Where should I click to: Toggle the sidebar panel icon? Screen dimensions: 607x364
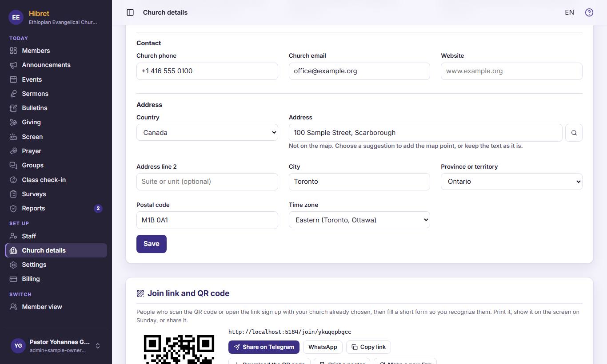(130, 12)
